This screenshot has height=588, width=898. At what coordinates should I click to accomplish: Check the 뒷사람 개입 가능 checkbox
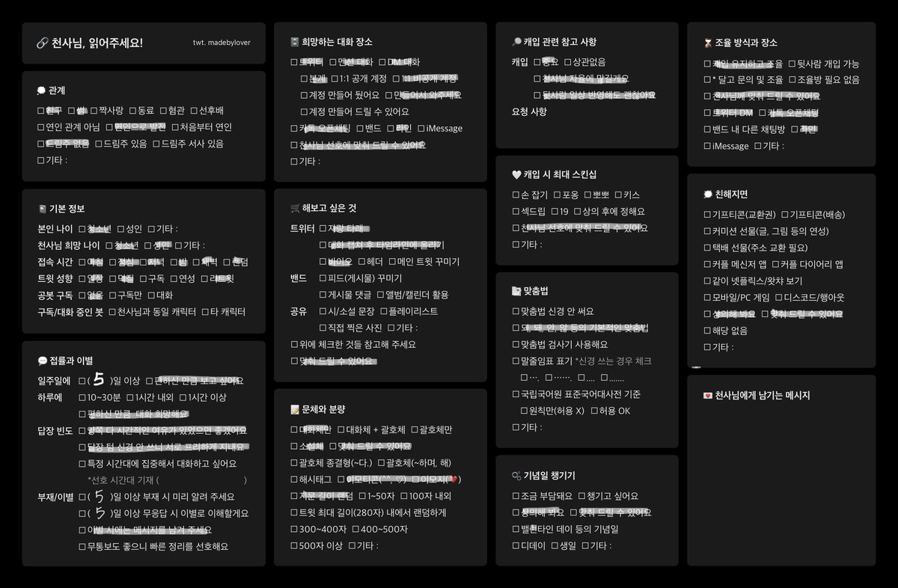[x=791, y=64]
